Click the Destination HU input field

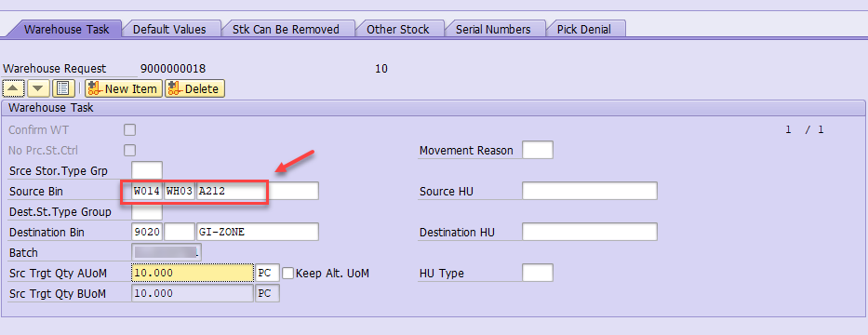590,232
